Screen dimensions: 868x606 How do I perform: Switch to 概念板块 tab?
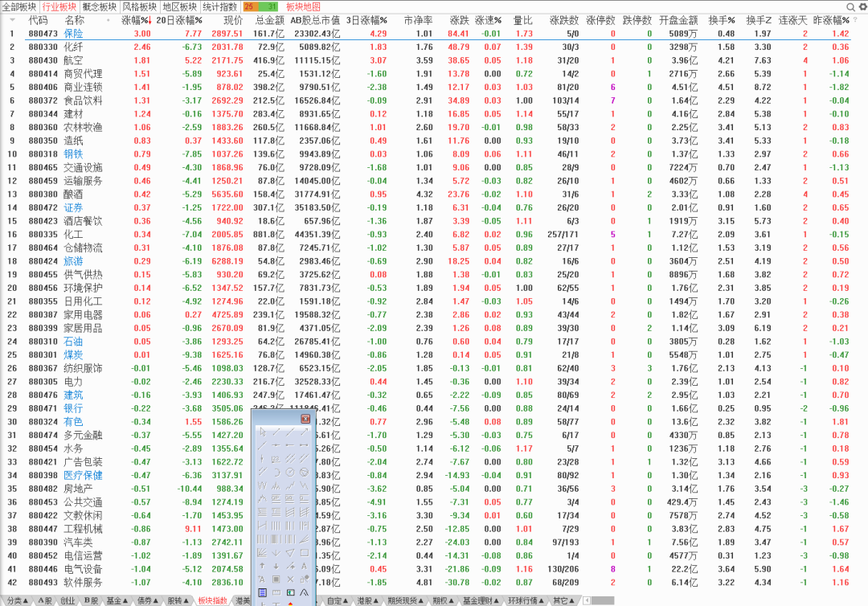point(100,6)
